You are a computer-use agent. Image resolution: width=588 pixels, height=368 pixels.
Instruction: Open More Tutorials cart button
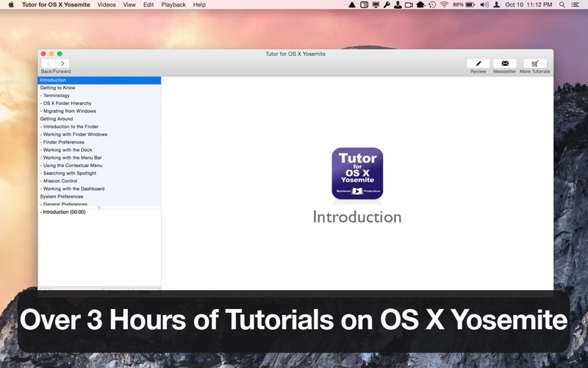(x=535, y=63)
